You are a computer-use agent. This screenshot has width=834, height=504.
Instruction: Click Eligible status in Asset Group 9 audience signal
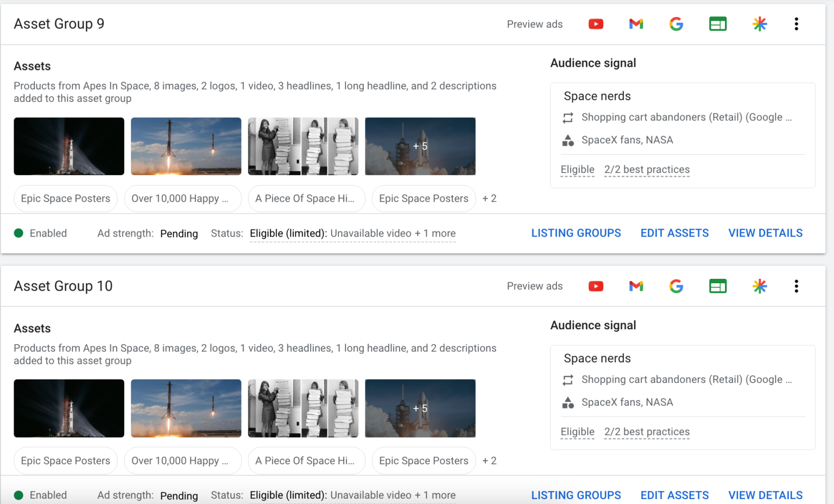[x=577, y=169]
